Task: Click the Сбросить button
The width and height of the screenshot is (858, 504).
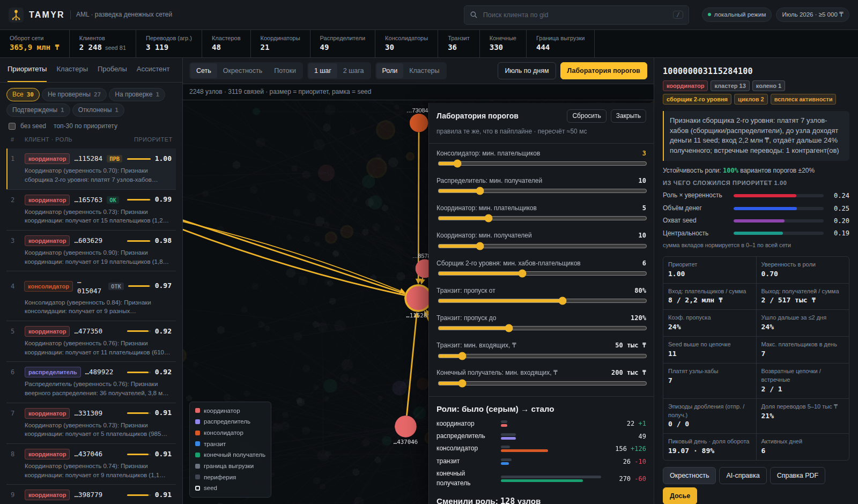Action: (587, 116)
